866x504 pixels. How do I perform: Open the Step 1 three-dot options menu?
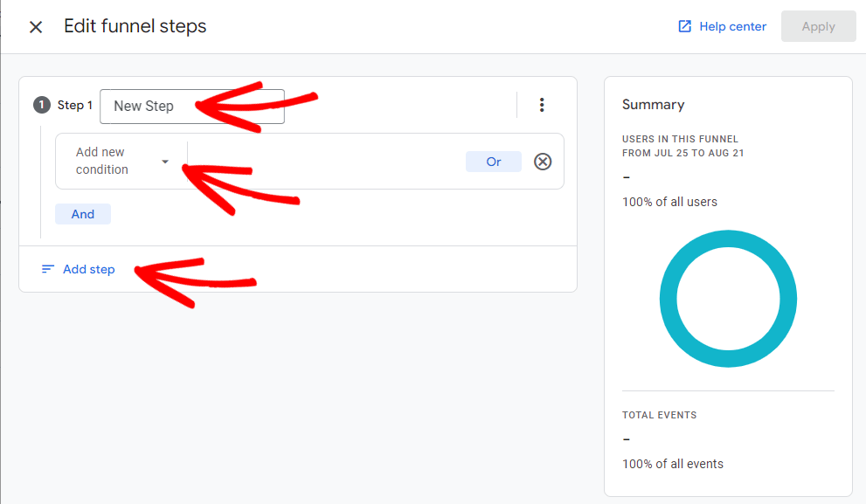point(543,104)
